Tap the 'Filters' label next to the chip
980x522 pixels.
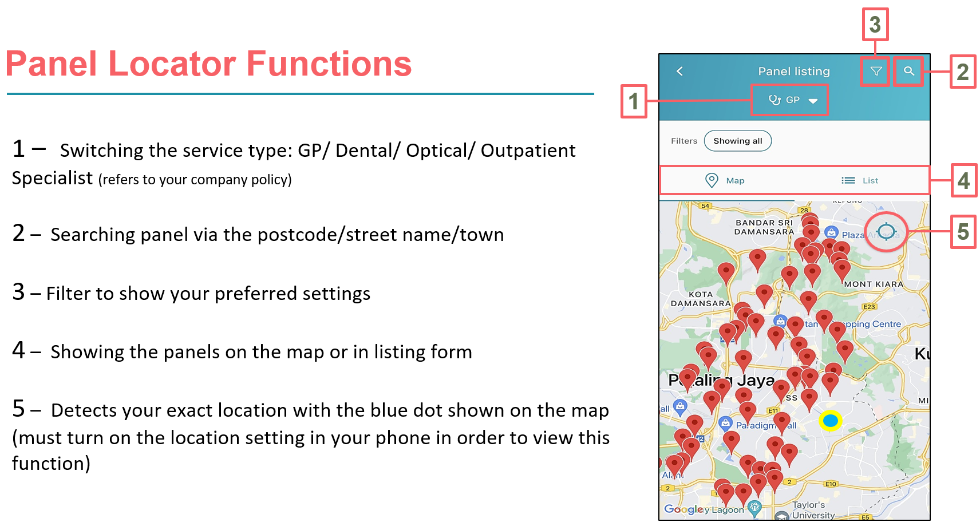pyautogui.click(x=684, y=141)
